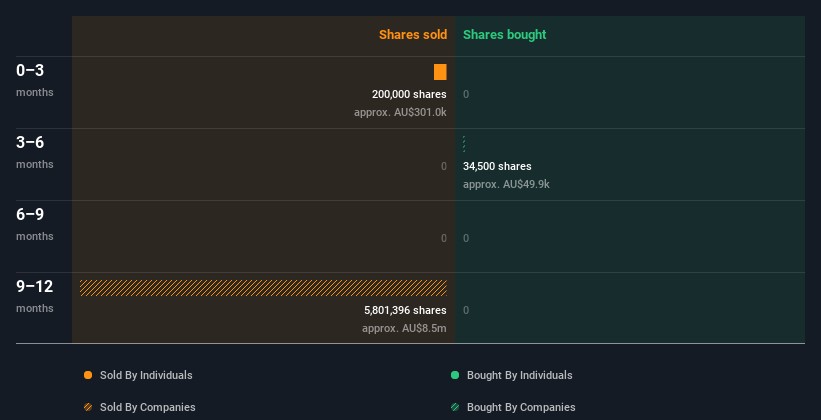Click the zero sold value in 3–6 months row
The height and width of the screenshot is (420, 821).
click(x=444, y=166)
